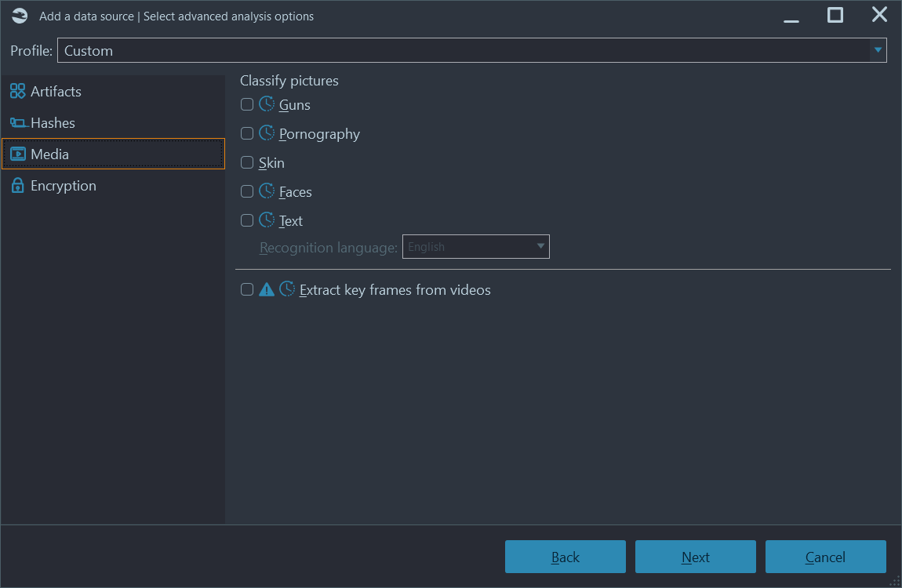
Task: Click the Pornography label text
Action: coord(319,134)
